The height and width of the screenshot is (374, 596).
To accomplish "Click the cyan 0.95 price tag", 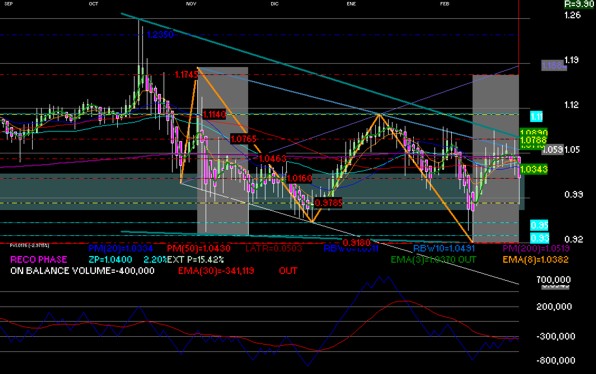I will coord(539,225).
